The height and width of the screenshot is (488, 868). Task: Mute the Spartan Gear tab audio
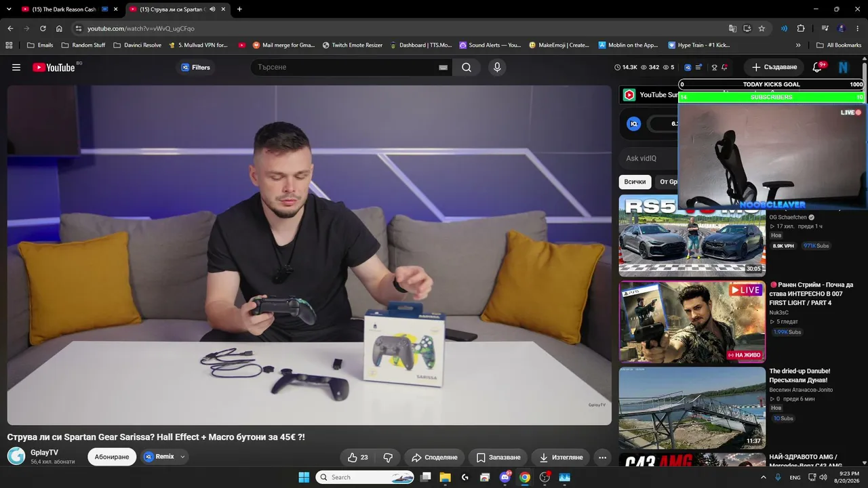[x=212, y=9]
